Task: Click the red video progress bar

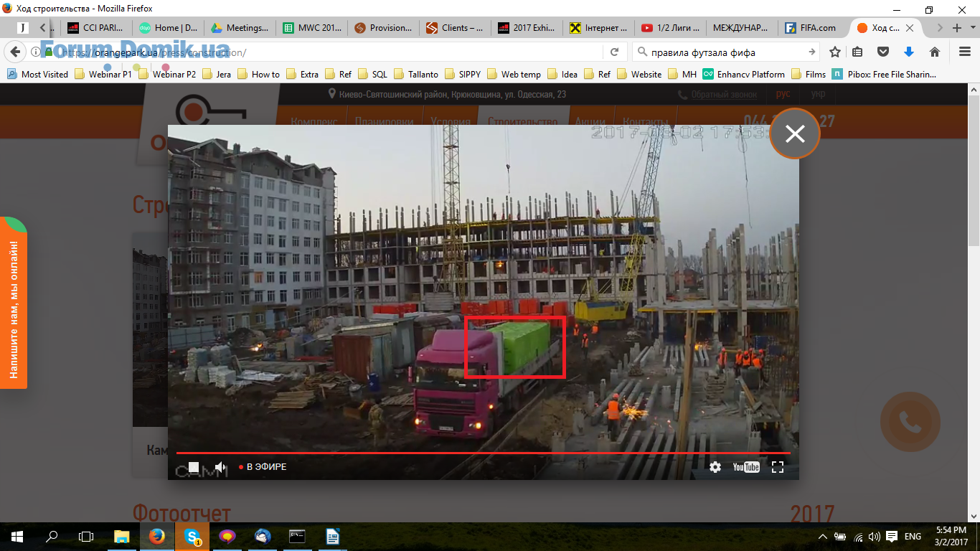Action: [483, 453]
